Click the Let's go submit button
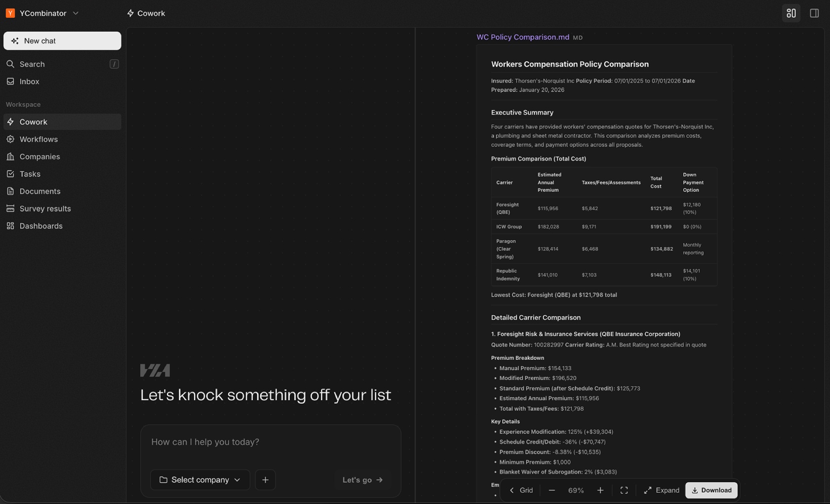 [363, 480]
